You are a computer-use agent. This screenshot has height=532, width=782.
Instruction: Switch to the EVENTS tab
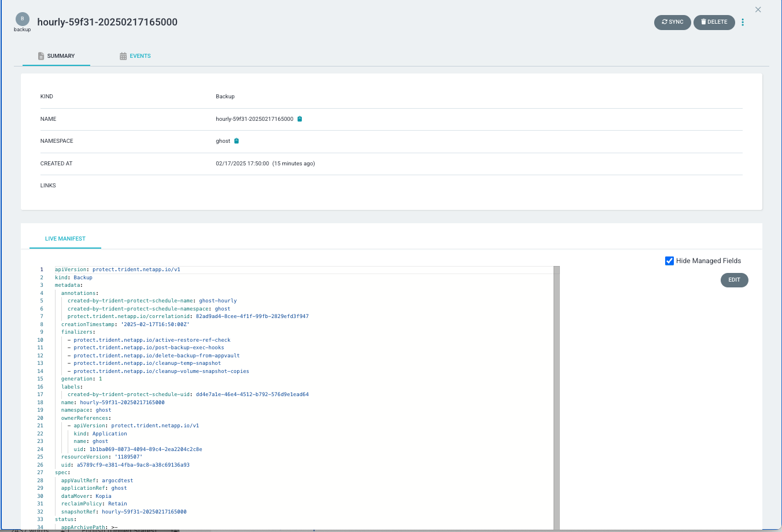[135, 56]
